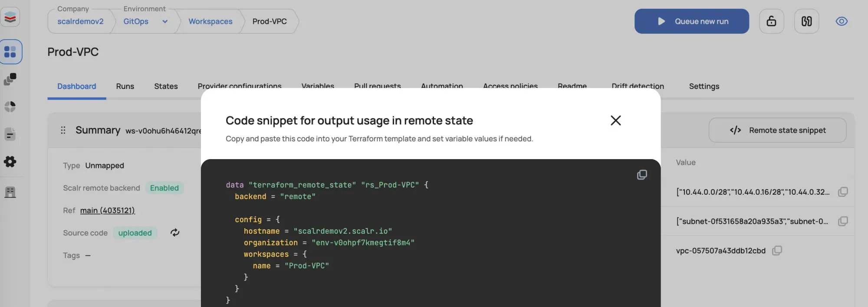The height and width of the screenshot is (307, 868).
Task: Open the building icon in sidebar
Action: [x=10, y=192]
